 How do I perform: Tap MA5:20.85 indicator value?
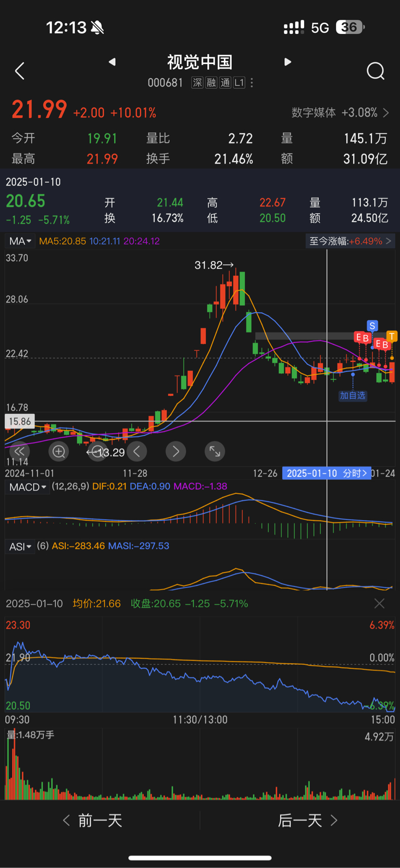pyautogui.click(x=63, y=241)
